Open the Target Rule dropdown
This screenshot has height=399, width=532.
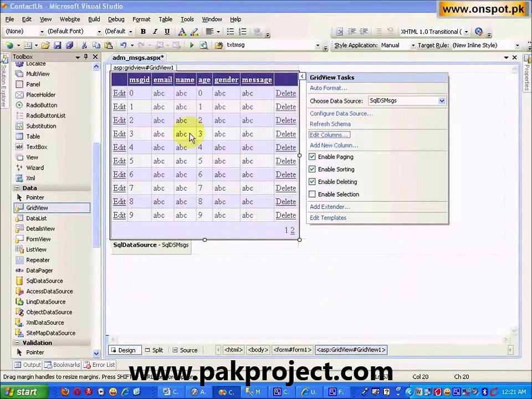point(517,45)
